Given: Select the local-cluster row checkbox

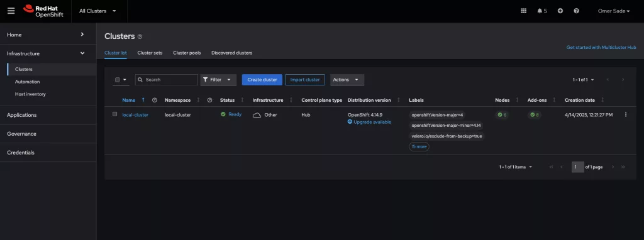Looking at the screenshot, I should (115, 114).
